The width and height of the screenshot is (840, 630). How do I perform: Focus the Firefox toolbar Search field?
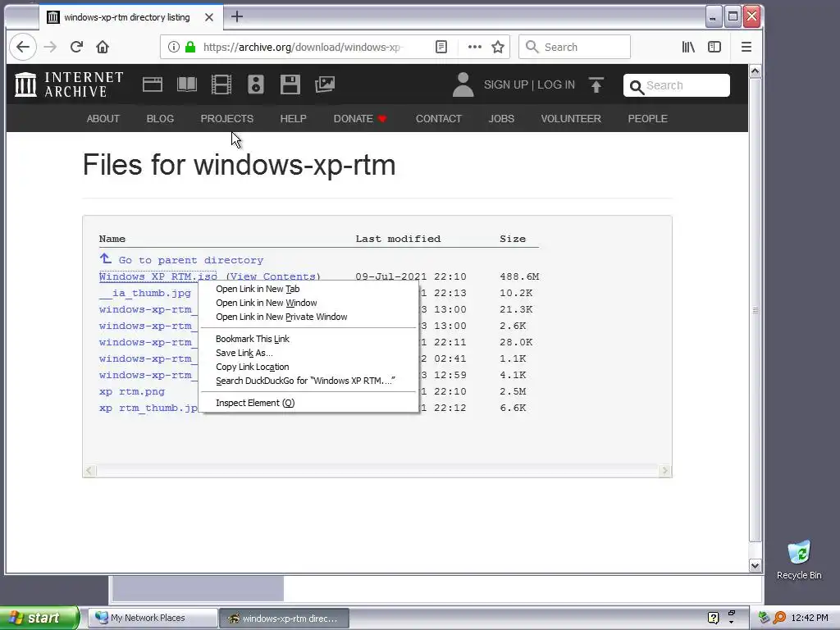pyautogui.click(x=574, y=47)
